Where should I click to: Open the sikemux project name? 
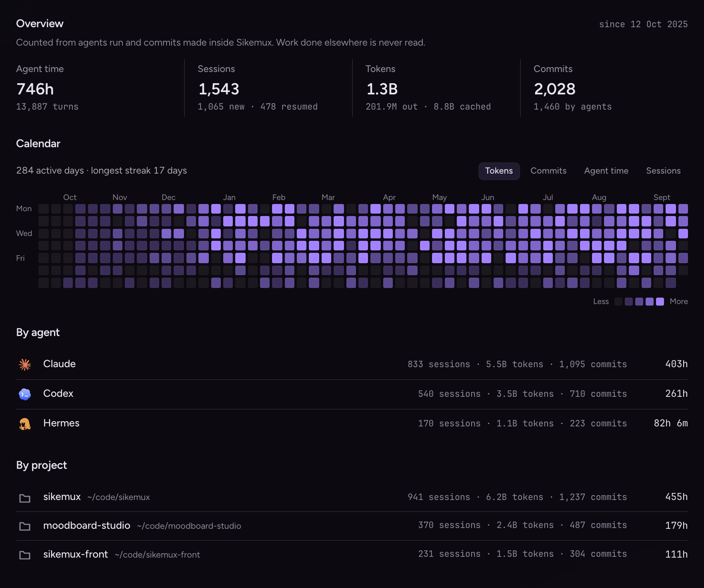click(62, 497)
